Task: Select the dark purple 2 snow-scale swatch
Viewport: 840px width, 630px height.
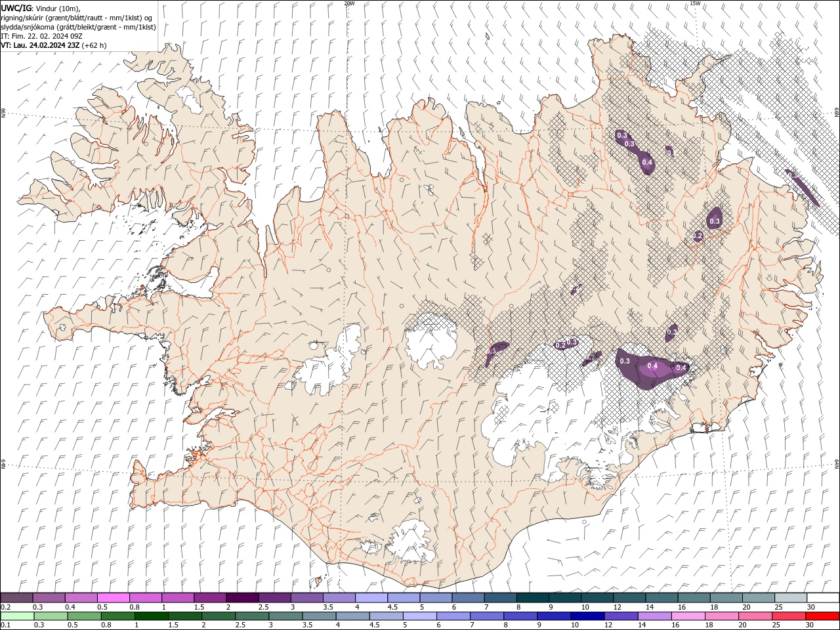Action: click(243, 598)
